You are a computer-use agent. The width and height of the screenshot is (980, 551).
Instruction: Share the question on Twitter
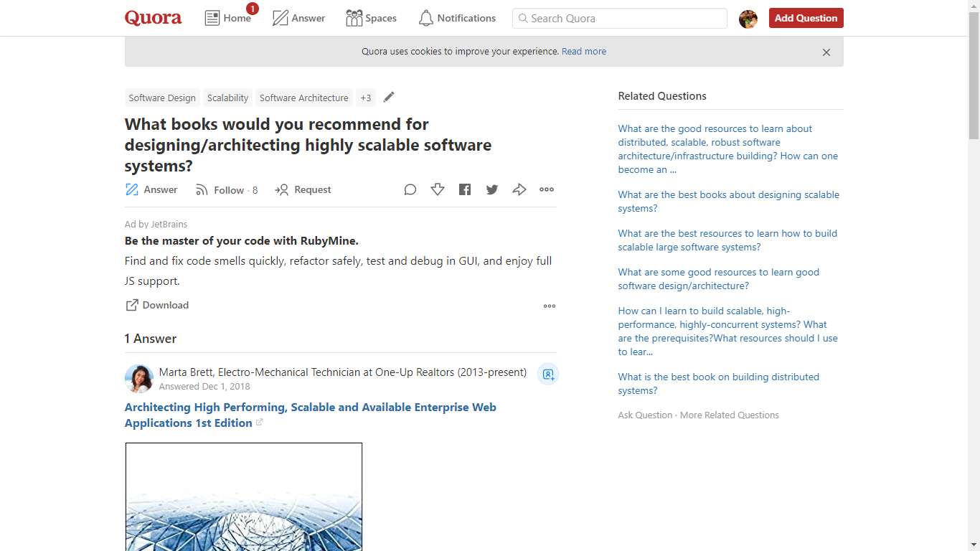coord(492,189)
